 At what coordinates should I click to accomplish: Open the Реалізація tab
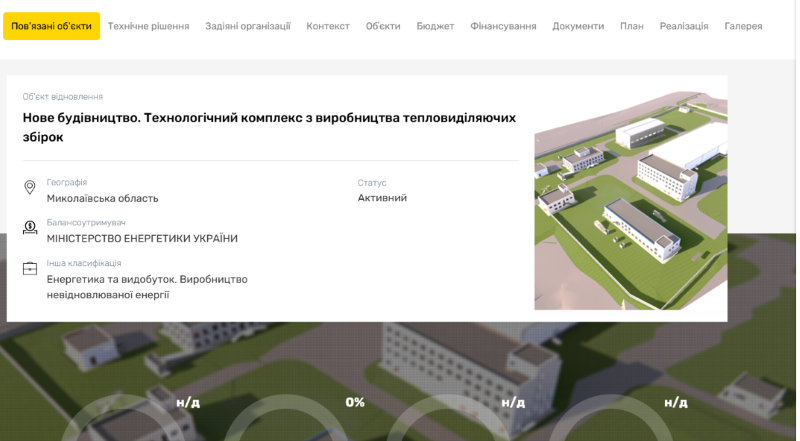(684, 26)
